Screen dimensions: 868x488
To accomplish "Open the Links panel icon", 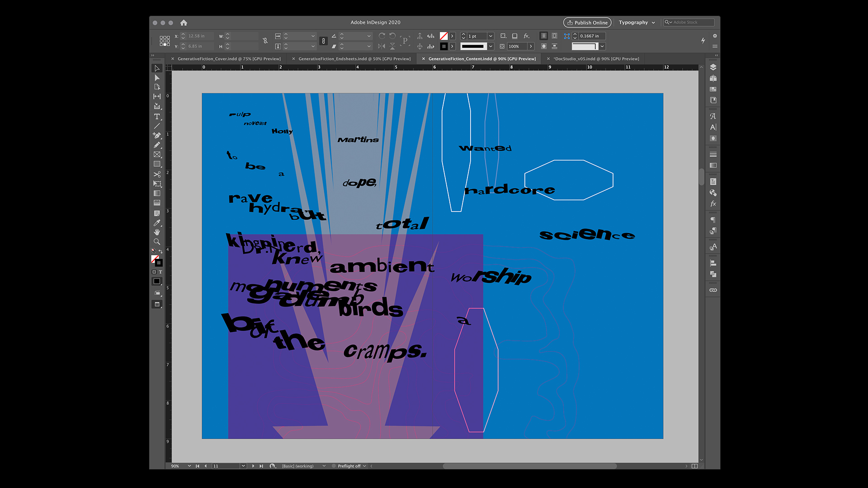I will click(x=713, y=290).
